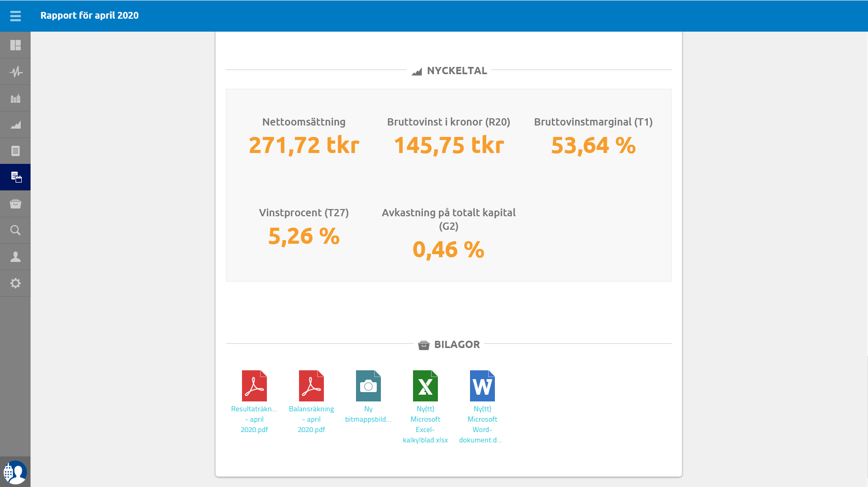This screenshot has height=487, width=868.
Task: Click the Nettoomsättning value 271,72 tkr
Action: (x=304, y=145)
